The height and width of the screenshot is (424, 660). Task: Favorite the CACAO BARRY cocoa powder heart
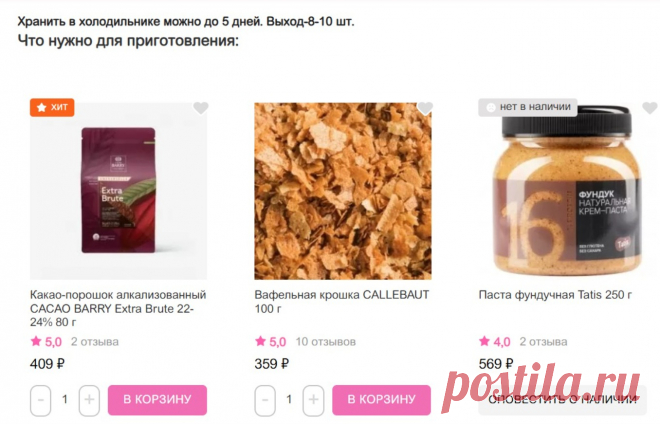(x=201, y=108)
